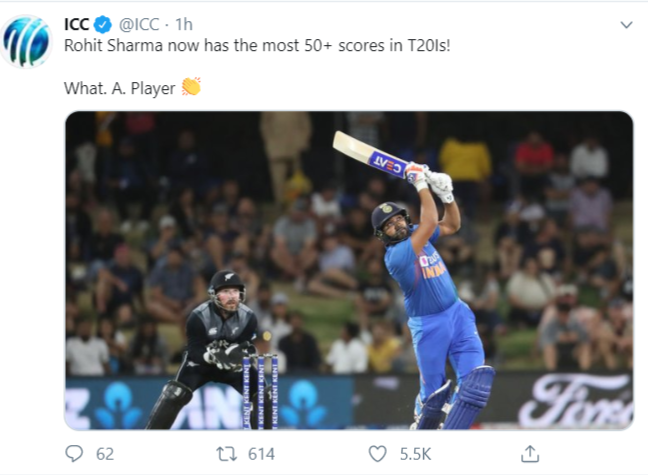Open the ICC display name link
This screenshot has width=648, height=475.
(x=77, y=25)
